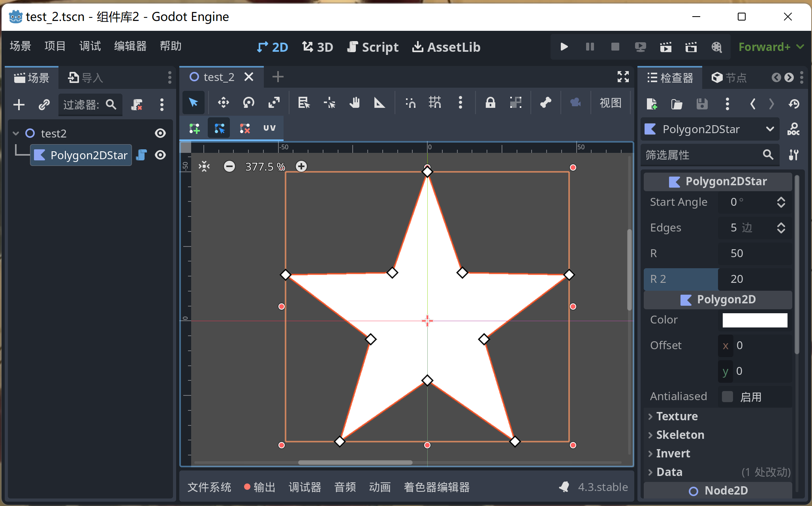Open snapping options three-dot menu
Viewport: 812px width, 506px height.
point(460,103)
